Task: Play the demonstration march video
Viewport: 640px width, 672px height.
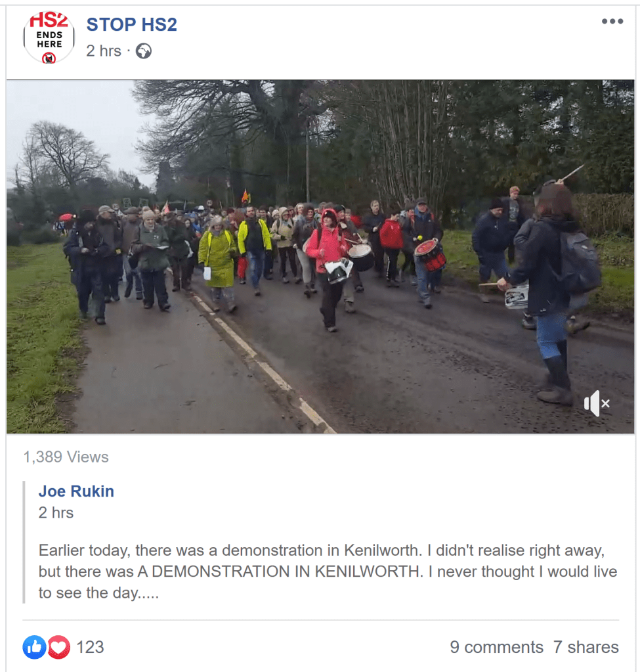Action: tap(320, 257)
